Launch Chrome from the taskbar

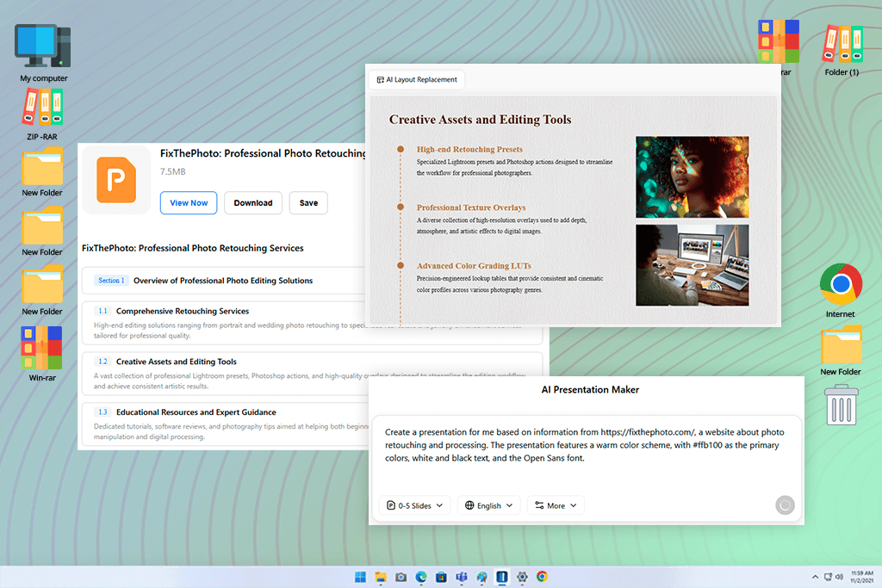543,577
